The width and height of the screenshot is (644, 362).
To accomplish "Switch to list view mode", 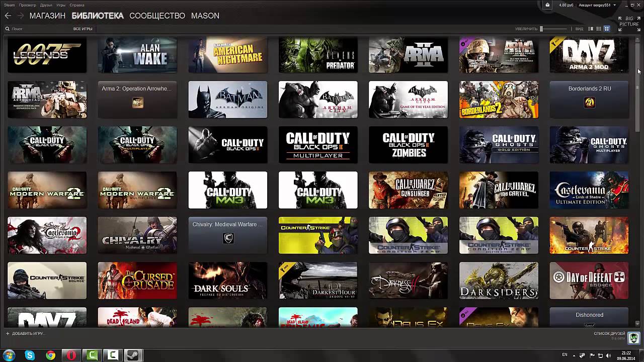I will click(x=599, y=29).
